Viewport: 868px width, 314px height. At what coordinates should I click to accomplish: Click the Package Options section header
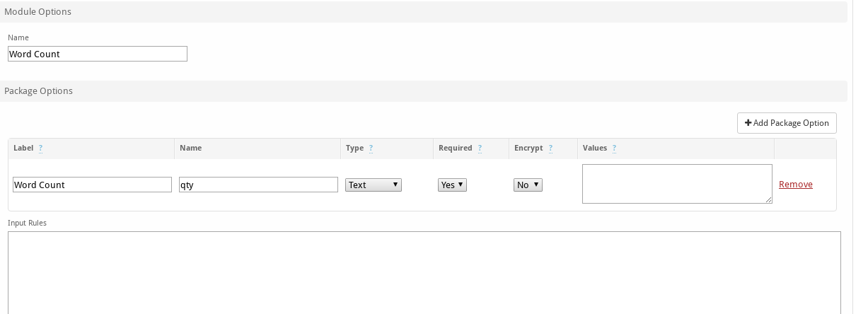click(x=424, y=91)
